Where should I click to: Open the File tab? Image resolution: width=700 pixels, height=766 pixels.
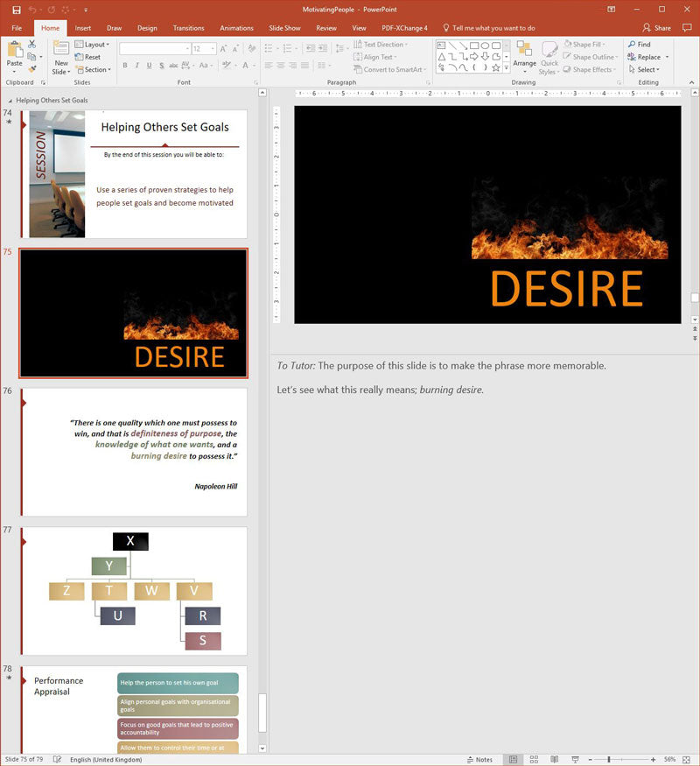click(17, 28)
